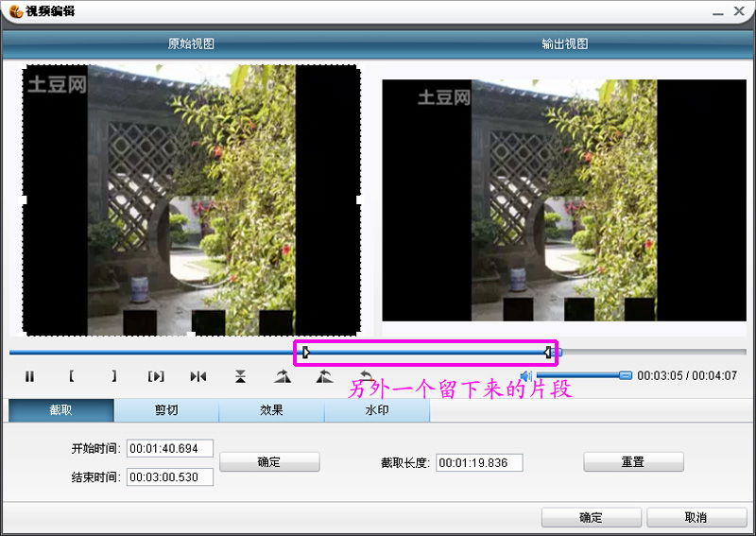The image size is (756, 536).
Task: Click the undo curved arrow icon
Action: [367, 375]
